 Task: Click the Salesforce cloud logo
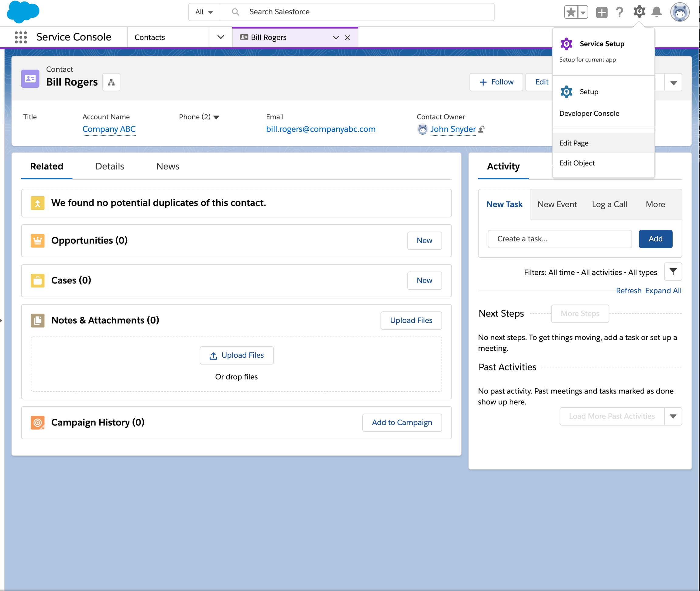(x=23, y=12)
